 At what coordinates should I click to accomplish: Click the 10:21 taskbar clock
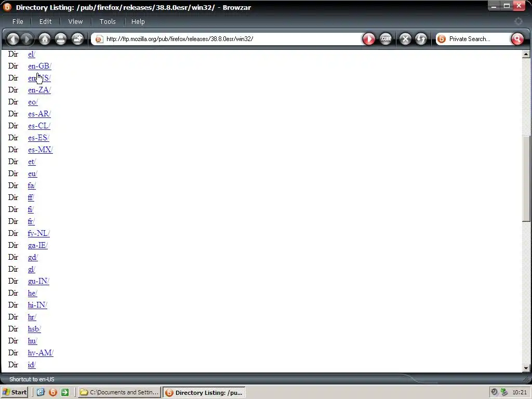520,392
